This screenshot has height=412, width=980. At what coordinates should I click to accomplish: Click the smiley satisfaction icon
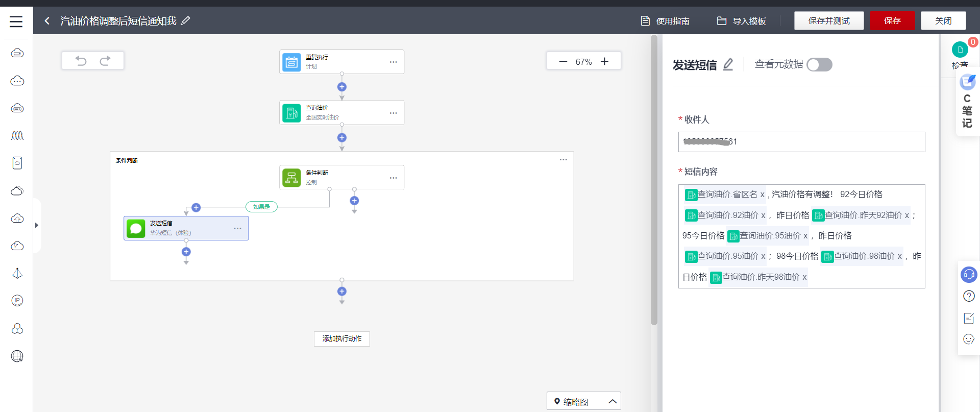(968, 339)
